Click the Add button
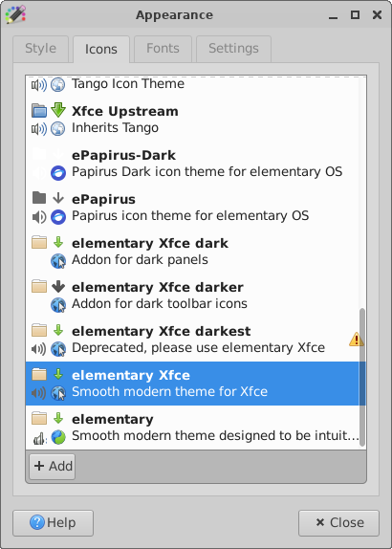392x549 pixels. tap(53, 467)
